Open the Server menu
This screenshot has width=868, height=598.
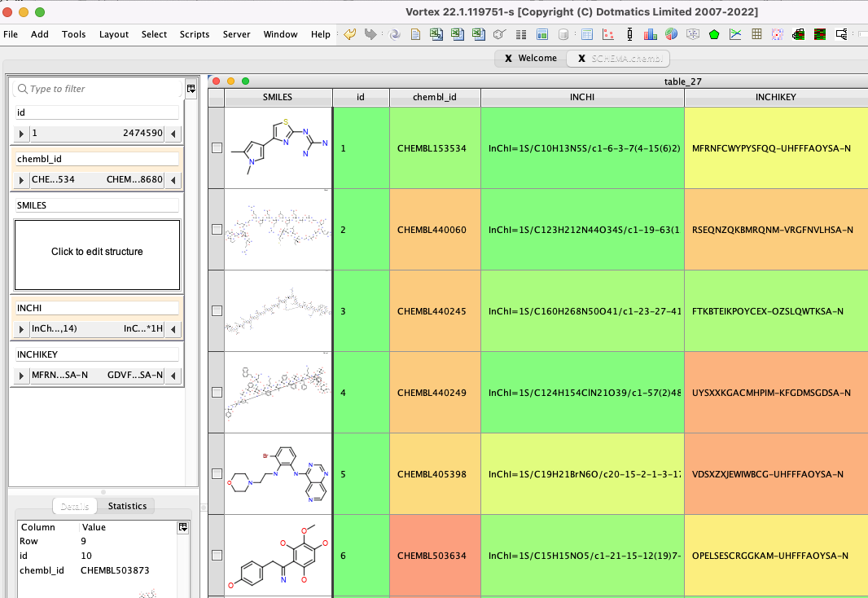coord(236,34)
